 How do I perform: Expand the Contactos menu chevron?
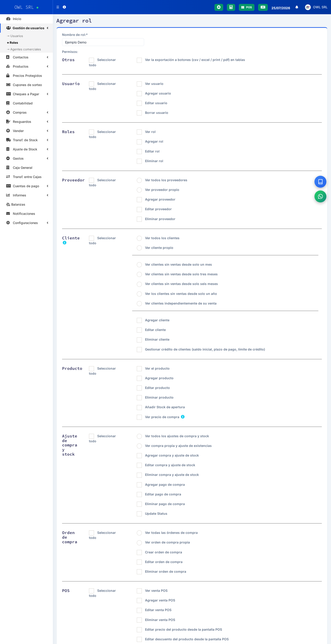(x=47, y=57)
